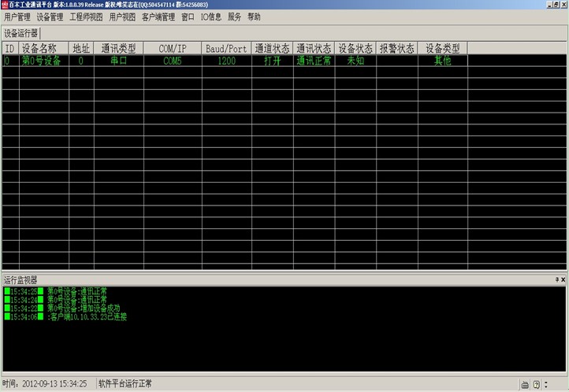Viewport: 569px width, 392px height.
Task: Click the status bar time 2012-09-13 15:34:25
Action: [54, 383]
